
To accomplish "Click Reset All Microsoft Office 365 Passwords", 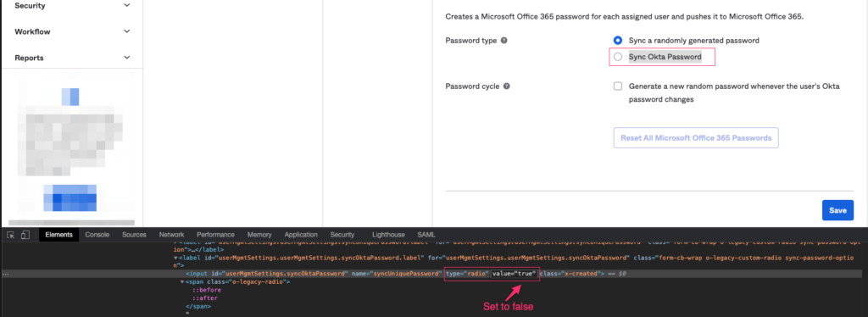I will (x=696, y=138).
